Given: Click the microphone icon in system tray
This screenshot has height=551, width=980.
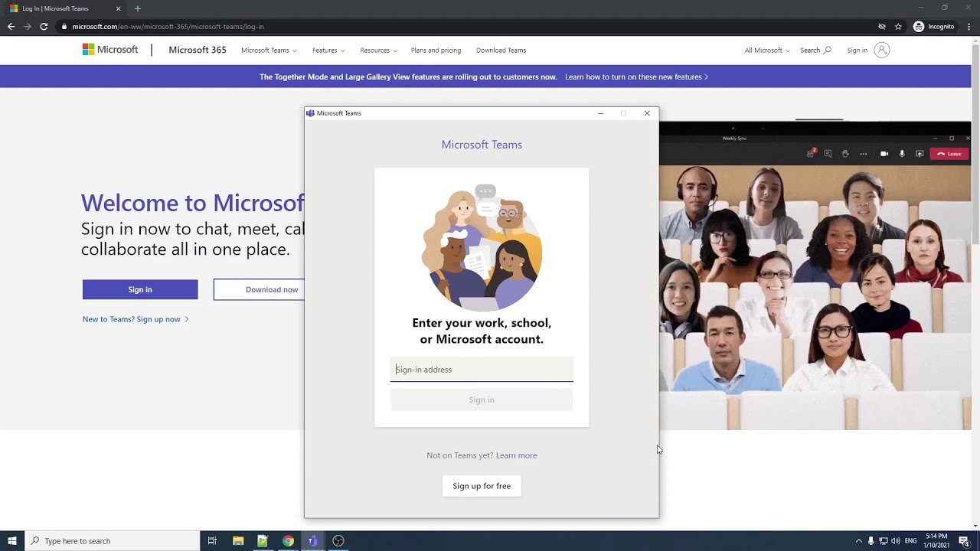Looking at the screenshot, I should pos(871,541).
